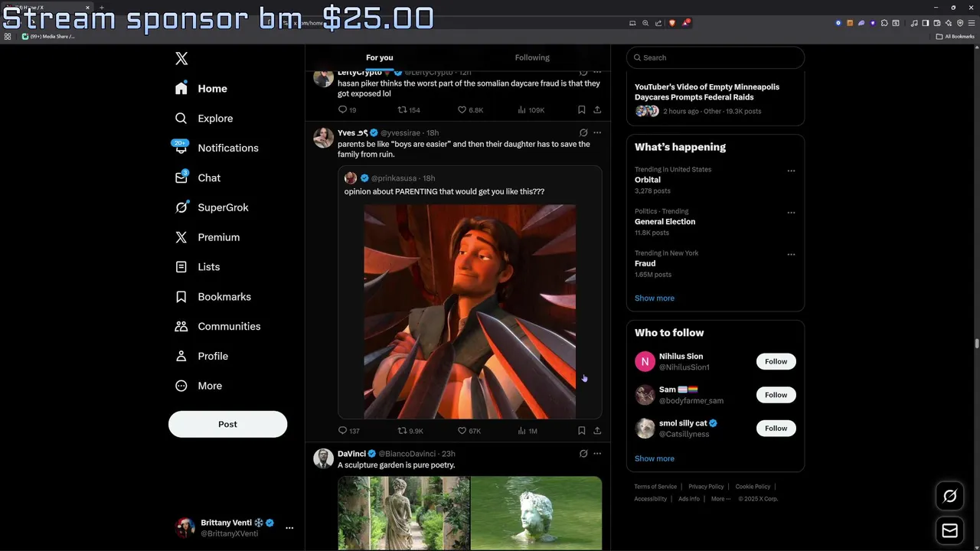Open All Bookmarks folder in browser bar
Viewport: 980px width, 551px height.
(x=954, y=36)
